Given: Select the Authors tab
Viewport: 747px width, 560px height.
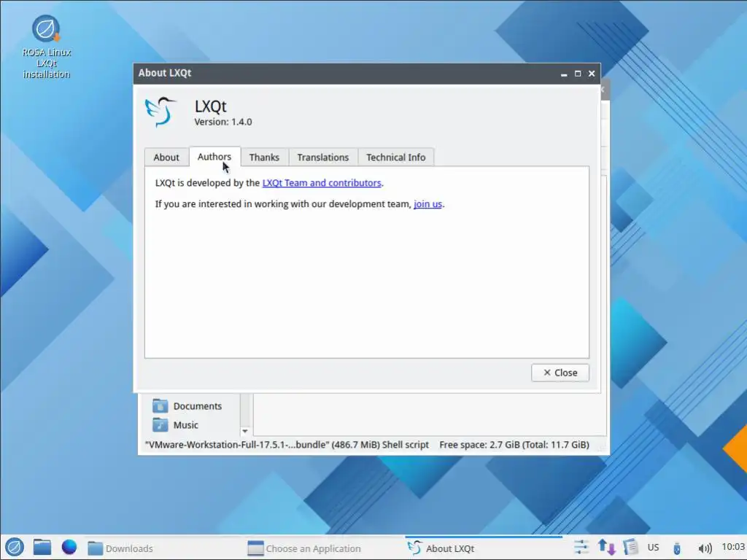Looking at the screenshot, I should pos(214,157).
